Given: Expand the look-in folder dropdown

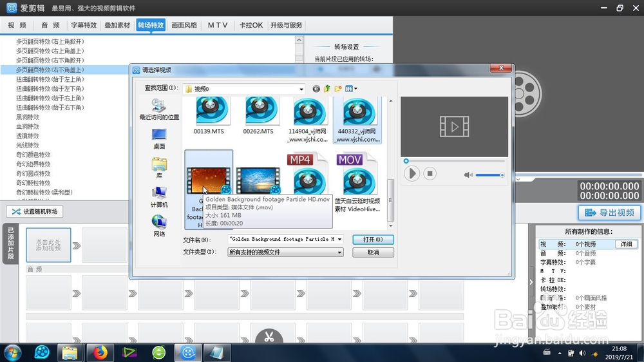Looking at the screenshot, I should 301,89.
